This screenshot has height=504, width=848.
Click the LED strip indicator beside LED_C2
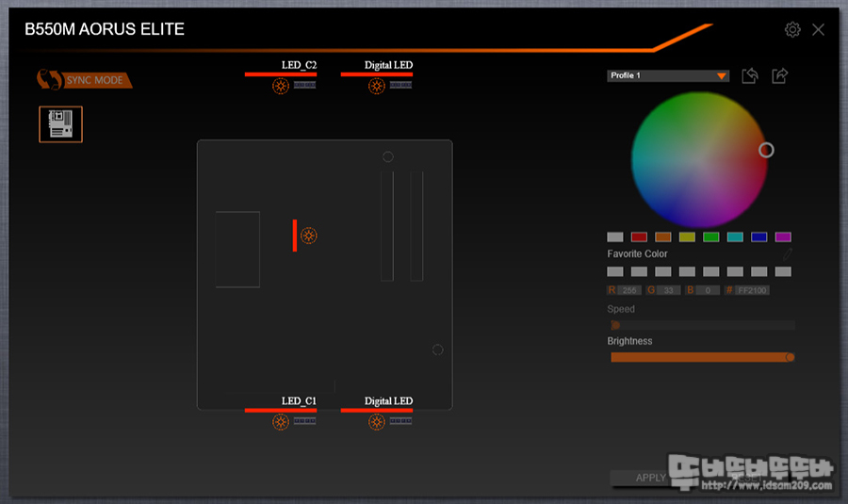coord(304,85)
